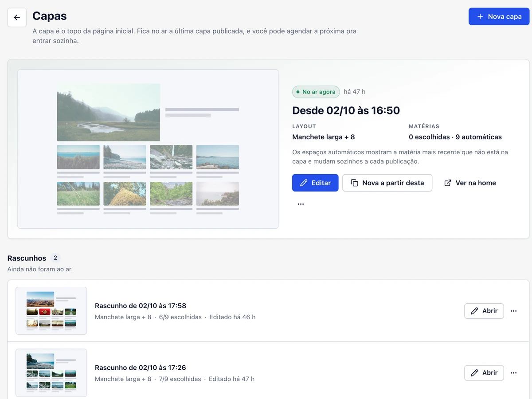
Task: Open the more options menu for the 17:26 draft
Action: point(513,373)
